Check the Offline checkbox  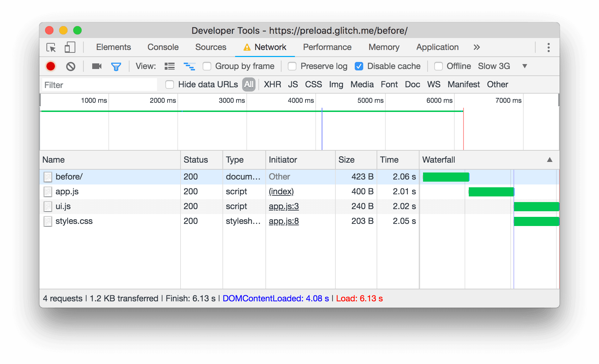point(439,66)
